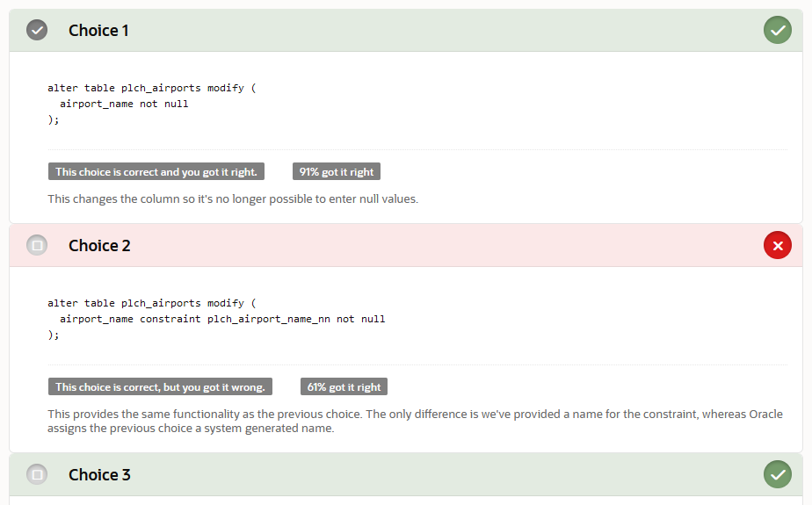Tick the Choice 2 checkbox
The width and height of the screenshot is (812, 505).
pyautogui.click(x=37, y=246)
